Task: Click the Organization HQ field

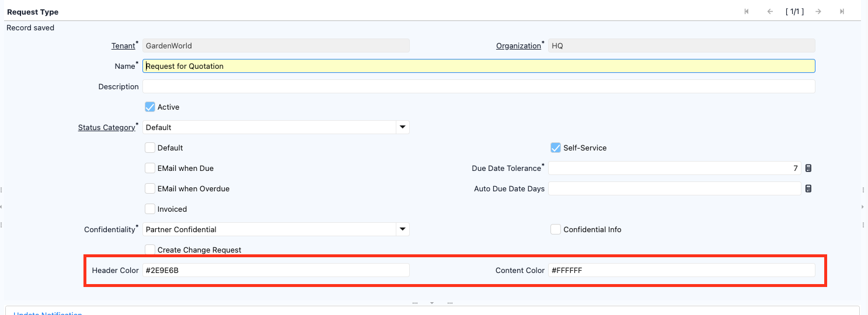Action: (682, 45)
